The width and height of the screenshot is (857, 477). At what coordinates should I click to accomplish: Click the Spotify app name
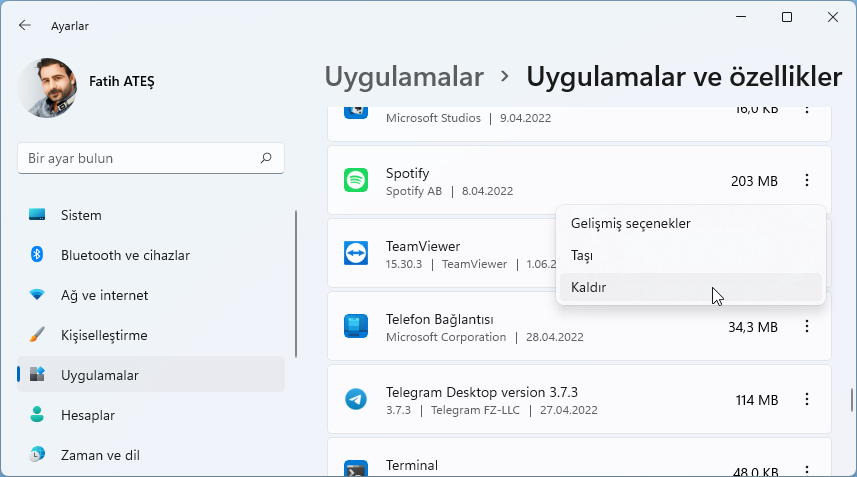tap(407, 173)
